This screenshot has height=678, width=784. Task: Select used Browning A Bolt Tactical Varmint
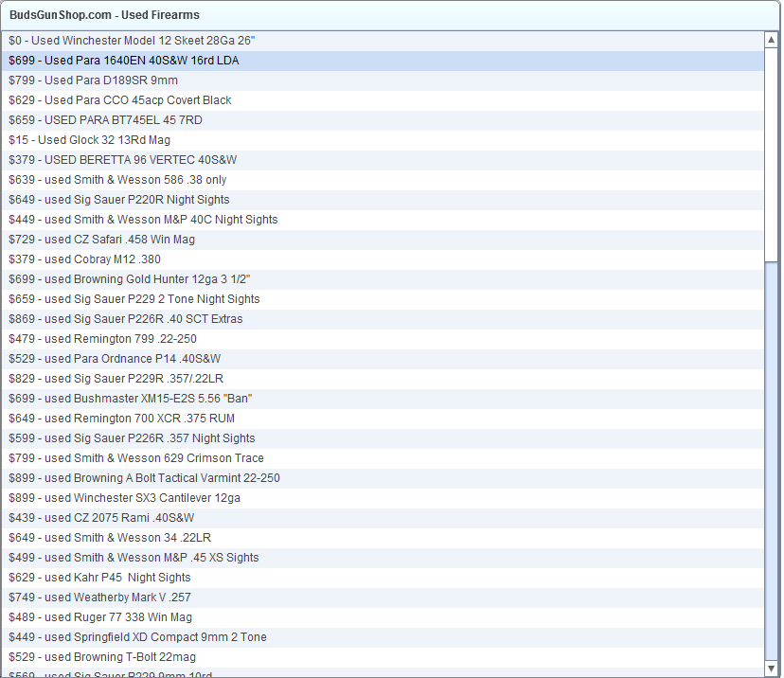point(383,478)
